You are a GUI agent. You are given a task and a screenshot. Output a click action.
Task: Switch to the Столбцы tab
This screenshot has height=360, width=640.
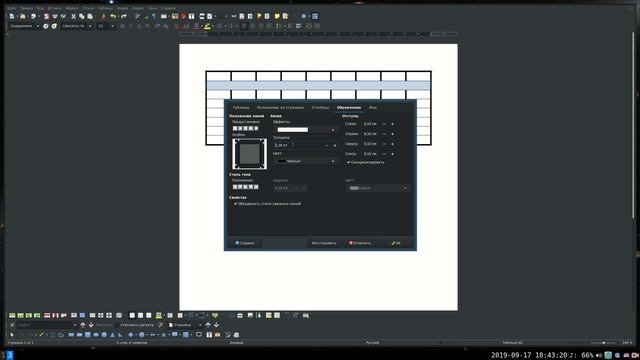[320, 108]
